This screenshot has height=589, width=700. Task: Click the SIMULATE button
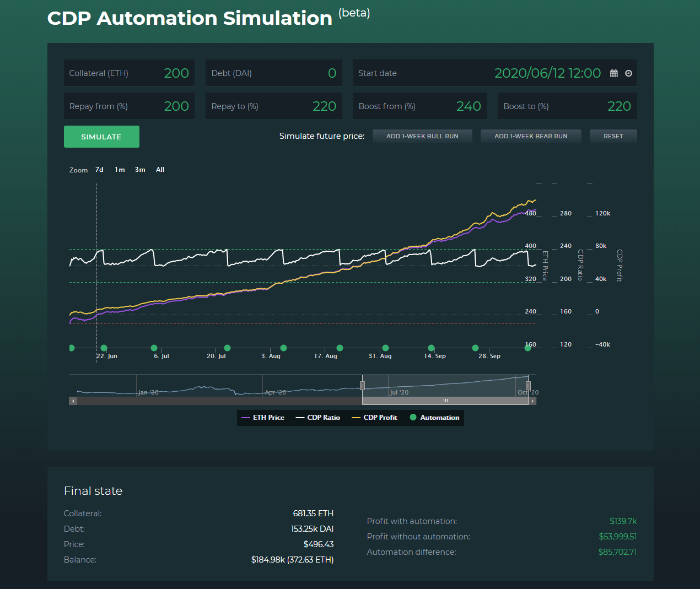click(101, 136)
